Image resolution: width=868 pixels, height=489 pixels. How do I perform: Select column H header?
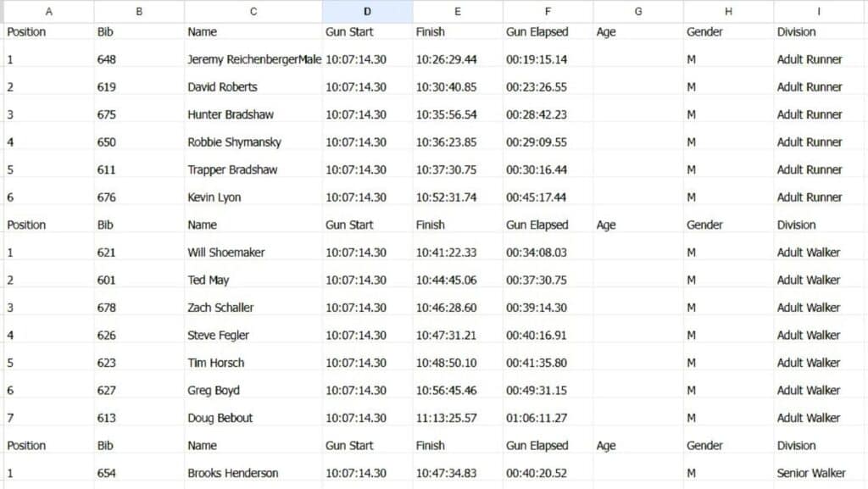coord(728,11)
